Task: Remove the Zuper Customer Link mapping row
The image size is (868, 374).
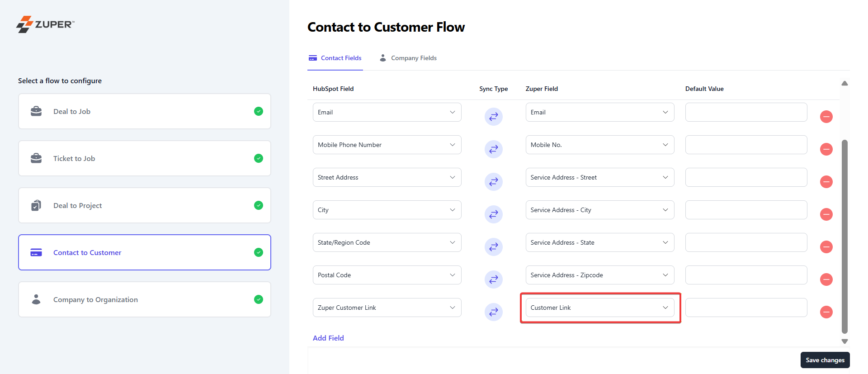Action: 826,312
